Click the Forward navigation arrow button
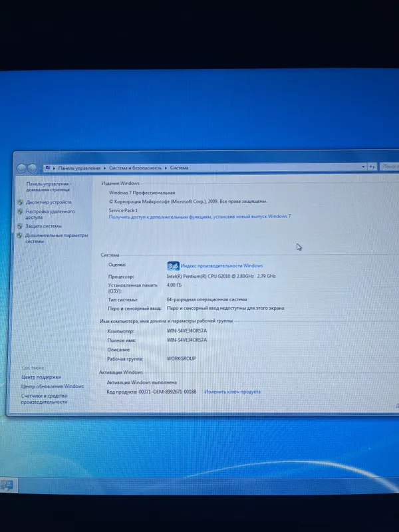This screenshot has height=532, width=399. click(x=32, y=168)
